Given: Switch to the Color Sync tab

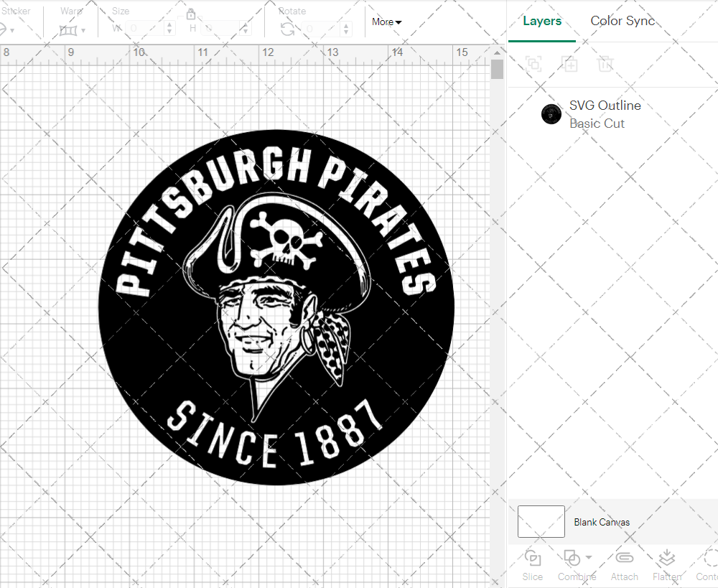Looking at the screenshot, I should click(x=623, y=21).
